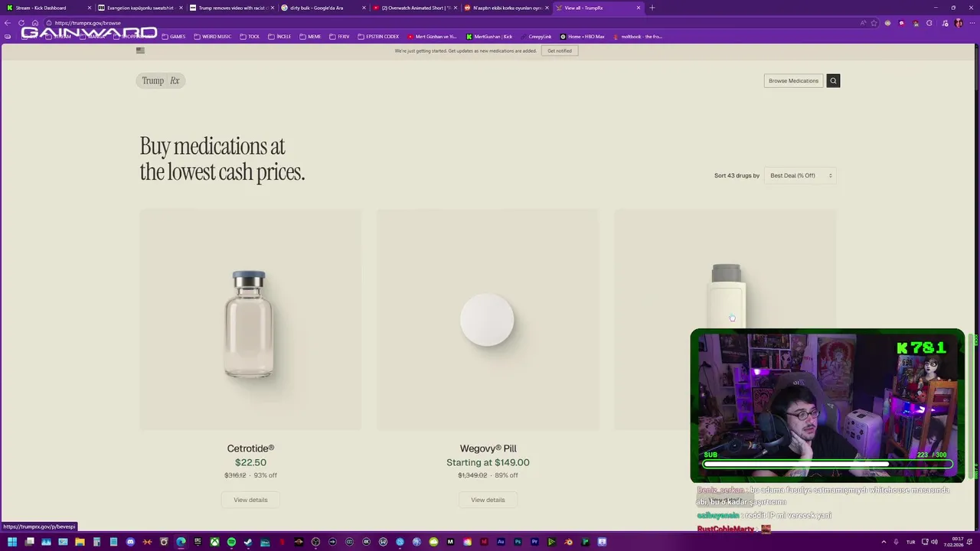Open the Home • HBO Max bookmark
The height and width of the screenshot is (551, 980).
582,36
